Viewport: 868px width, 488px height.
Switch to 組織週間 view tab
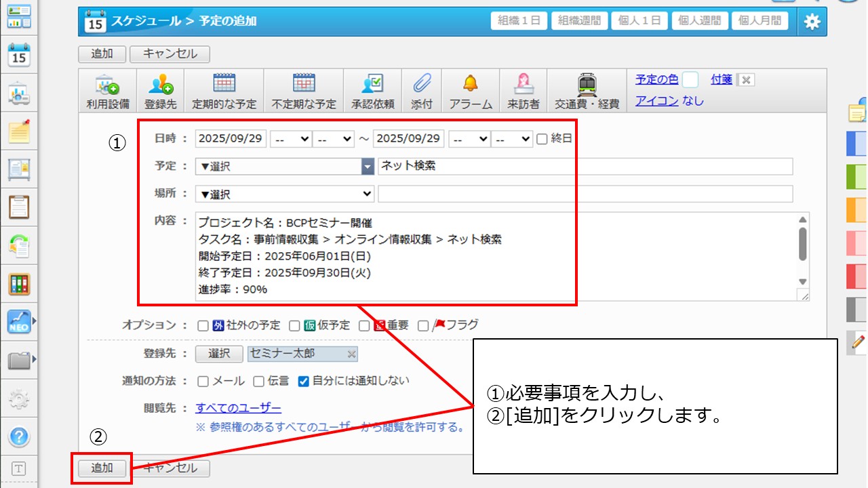point(579,21)
